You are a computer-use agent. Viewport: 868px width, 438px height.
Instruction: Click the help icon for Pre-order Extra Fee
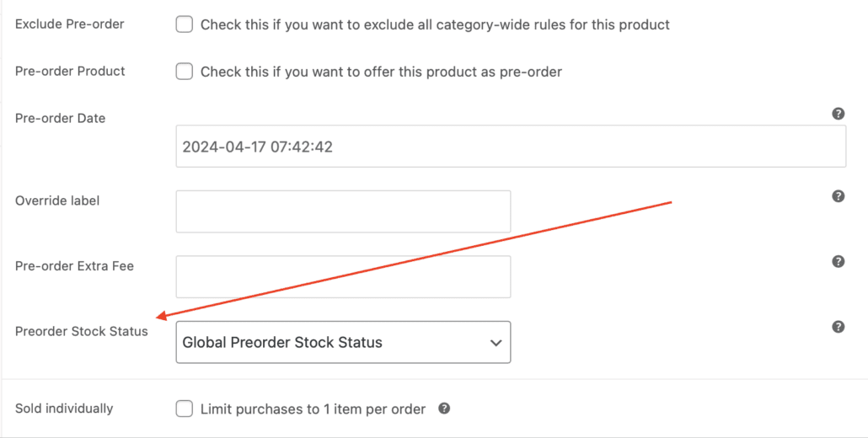click(838, 261)
